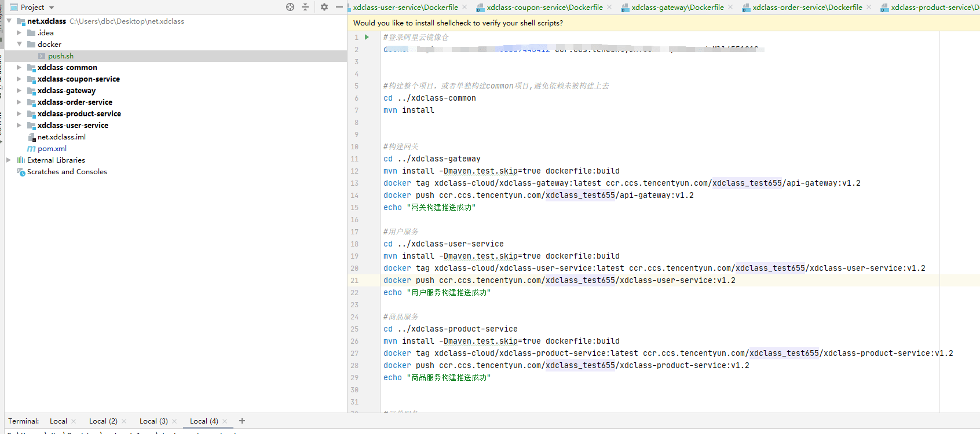Viewport: 980px width, 434px height.
Task: Switch to xdclass-order-service\Dockerfile tab
Action: [807, 8]
